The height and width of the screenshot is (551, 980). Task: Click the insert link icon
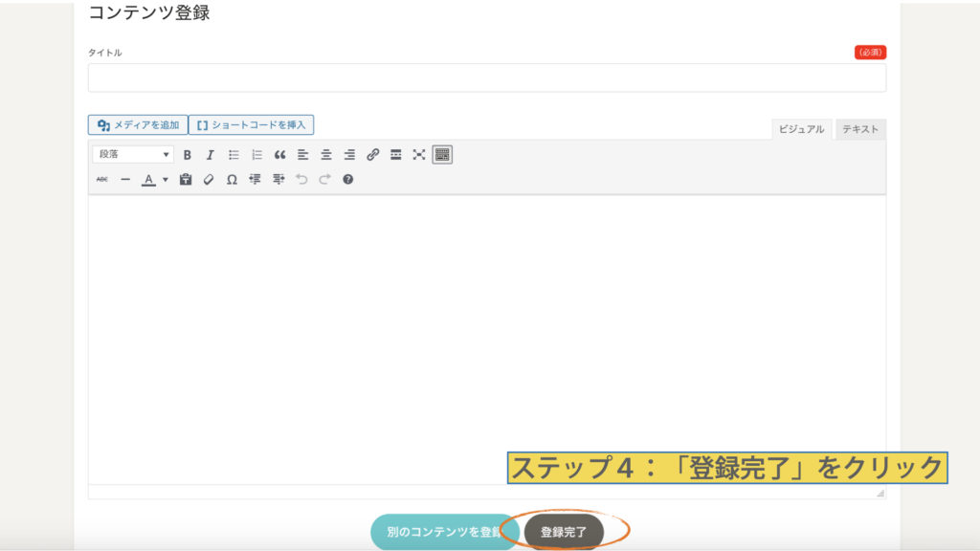(x=373, y=155)
